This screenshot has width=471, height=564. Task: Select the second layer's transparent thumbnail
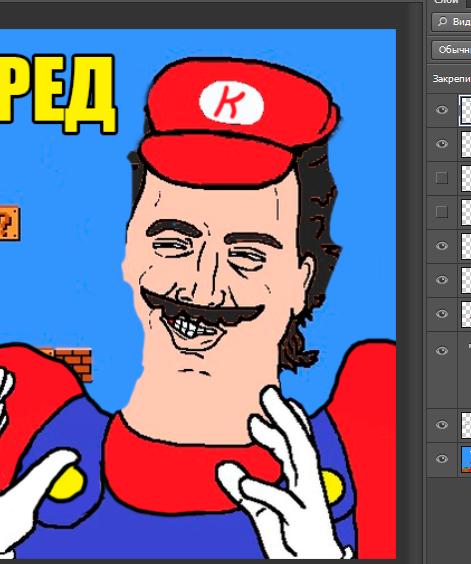pyautogui.click(x=466, y=144)
